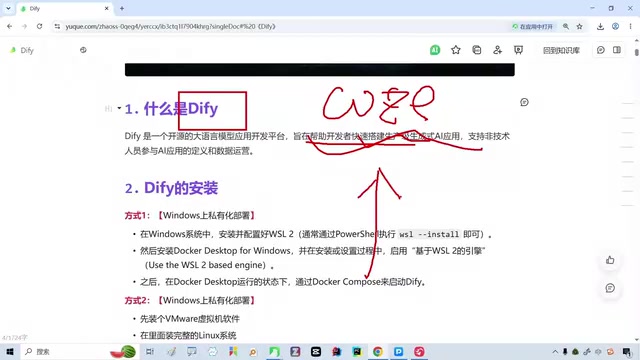Screen dimensions: 640x360
Task: Click 回到知识库 button
Action: 561,50
